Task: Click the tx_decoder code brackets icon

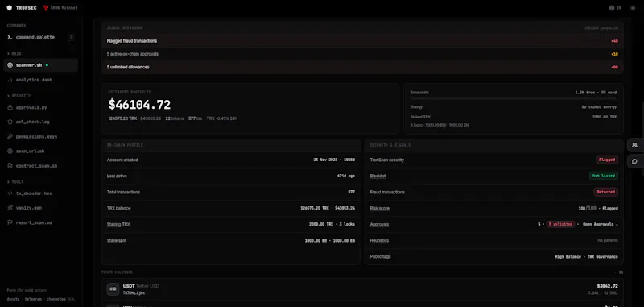Action: coord(10,193)
